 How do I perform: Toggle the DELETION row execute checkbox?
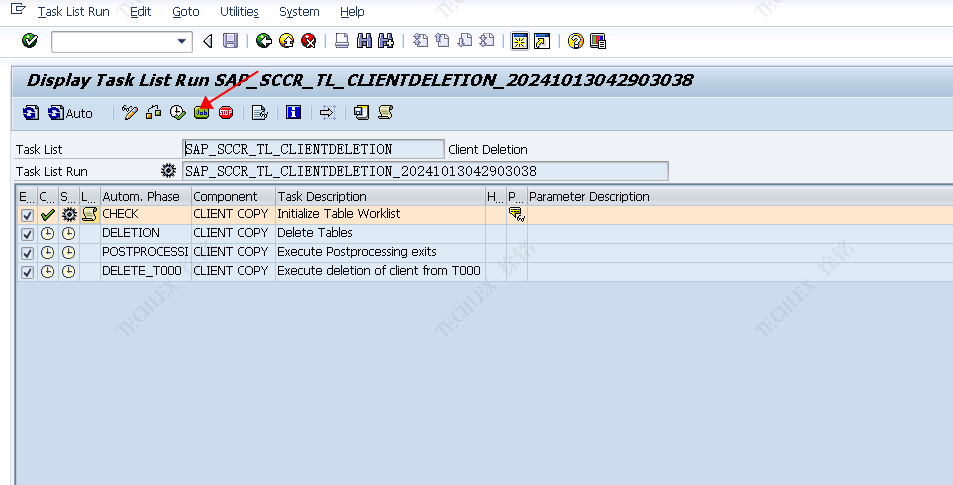point(27,234)
